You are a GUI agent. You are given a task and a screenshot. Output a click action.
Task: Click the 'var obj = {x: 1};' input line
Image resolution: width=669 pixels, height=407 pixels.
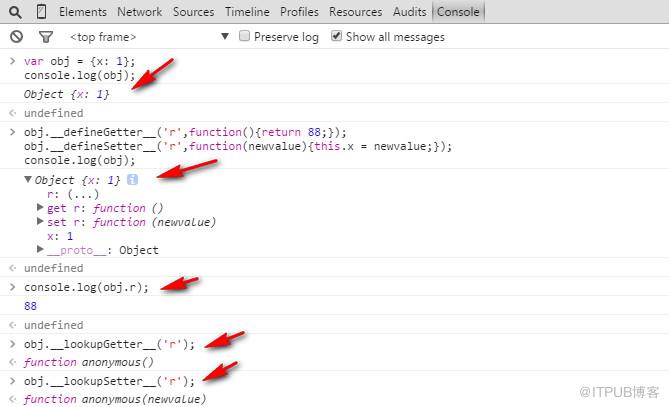pyautogui.click(x=79, y=61)
